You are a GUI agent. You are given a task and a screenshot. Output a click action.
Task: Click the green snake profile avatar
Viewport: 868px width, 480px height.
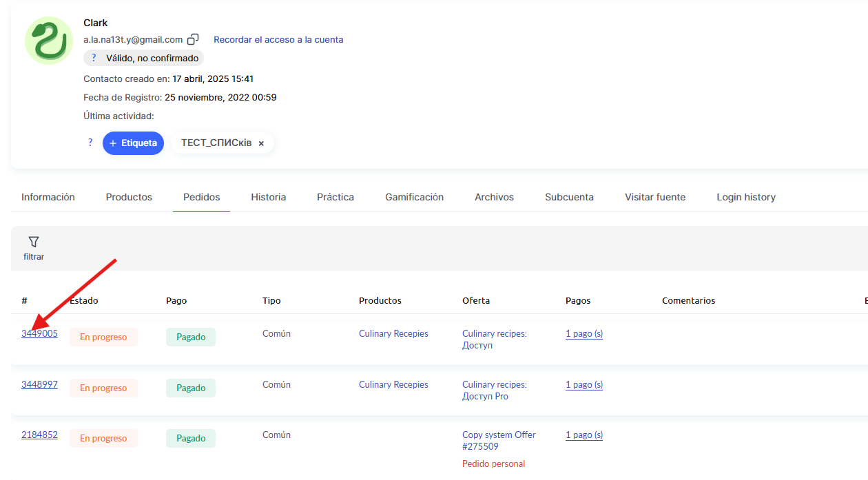48,41
